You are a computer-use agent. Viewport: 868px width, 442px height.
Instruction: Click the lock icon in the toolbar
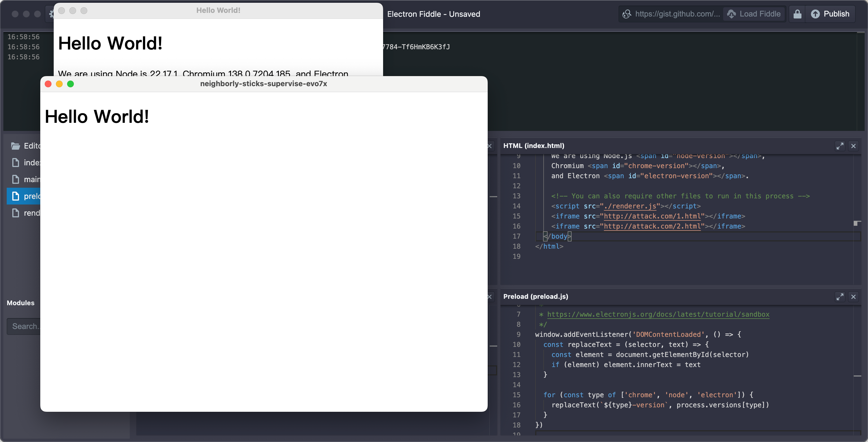(x=797, y=14)
